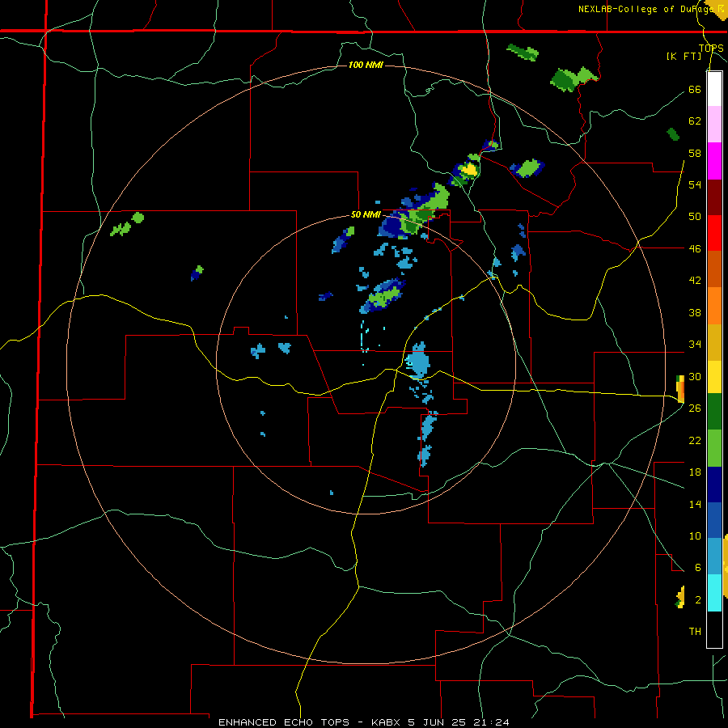Click the TOPS legend title
The height and width of the screenshot is (728, 728).
click(711, 48)
